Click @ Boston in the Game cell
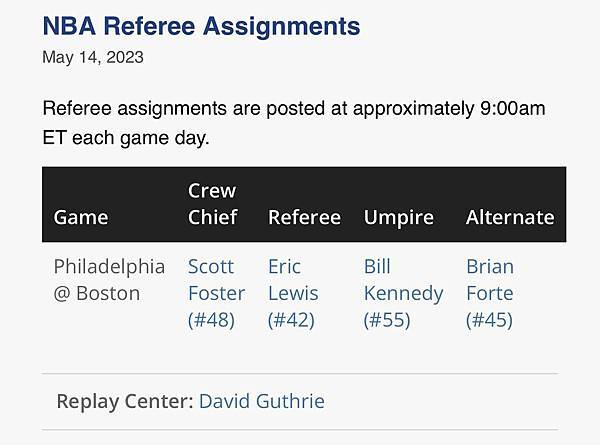The height and width of the screenshot is (445, 600). click(97, 293)
